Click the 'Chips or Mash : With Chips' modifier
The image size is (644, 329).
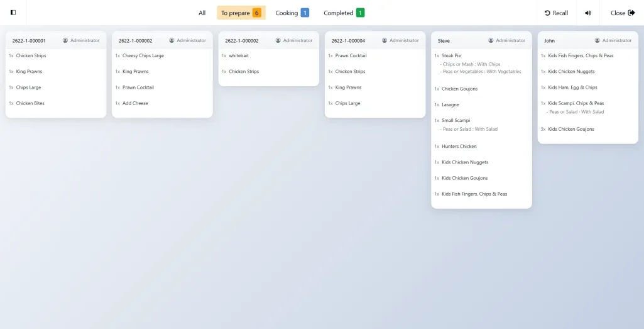(470, 64)
